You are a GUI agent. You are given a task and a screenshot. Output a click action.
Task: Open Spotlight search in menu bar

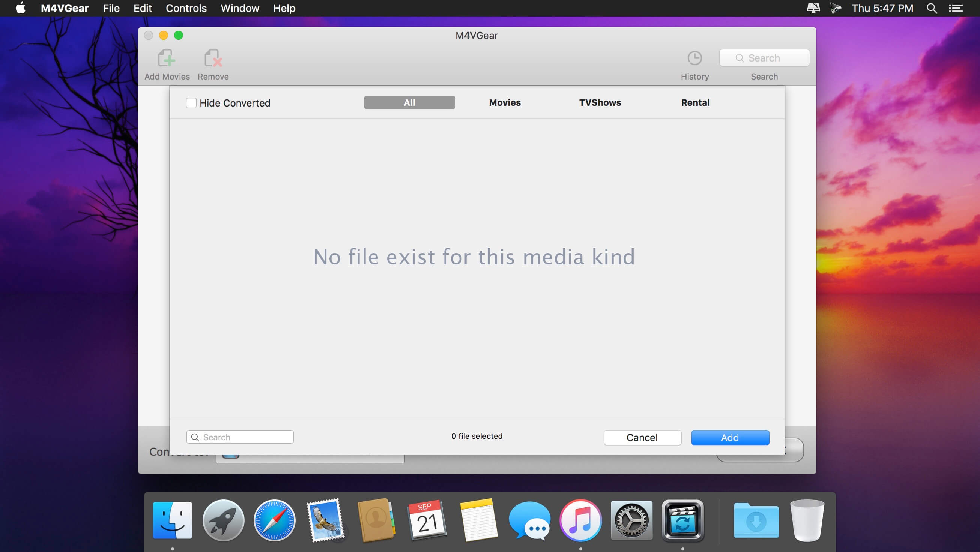[932, 8]
